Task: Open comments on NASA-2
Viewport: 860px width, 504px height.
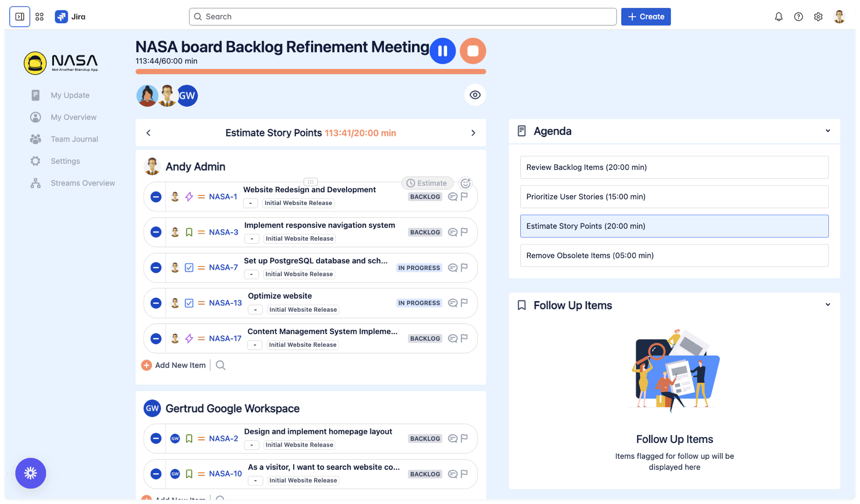Action: coord(452,439)
